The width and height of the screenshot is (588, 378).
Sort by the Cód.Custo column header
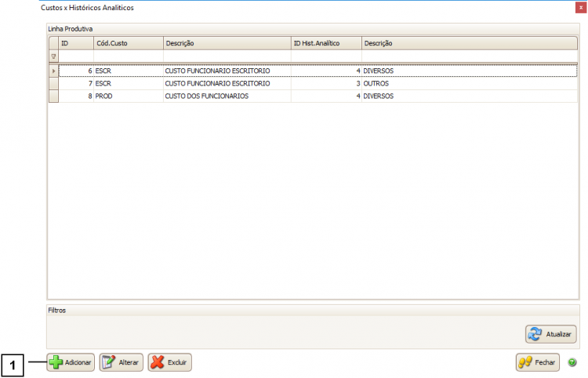coord(128,43)
